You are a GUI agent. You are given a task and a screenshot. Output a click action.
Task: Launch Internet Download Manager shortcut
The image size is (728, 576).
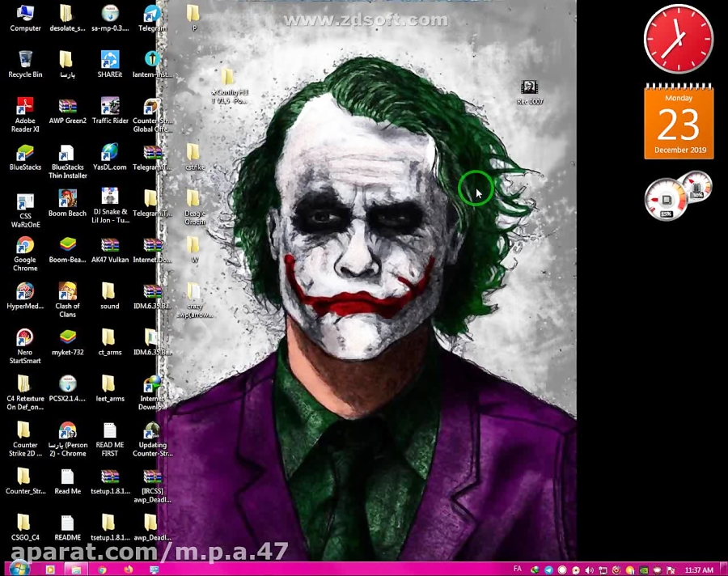point(152,393)
